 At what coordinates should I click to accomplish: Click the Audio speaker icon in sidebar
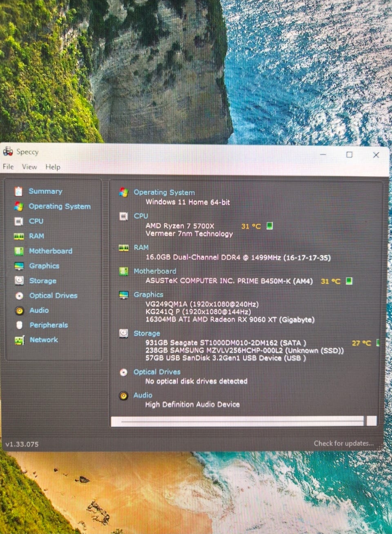(19, 311)
